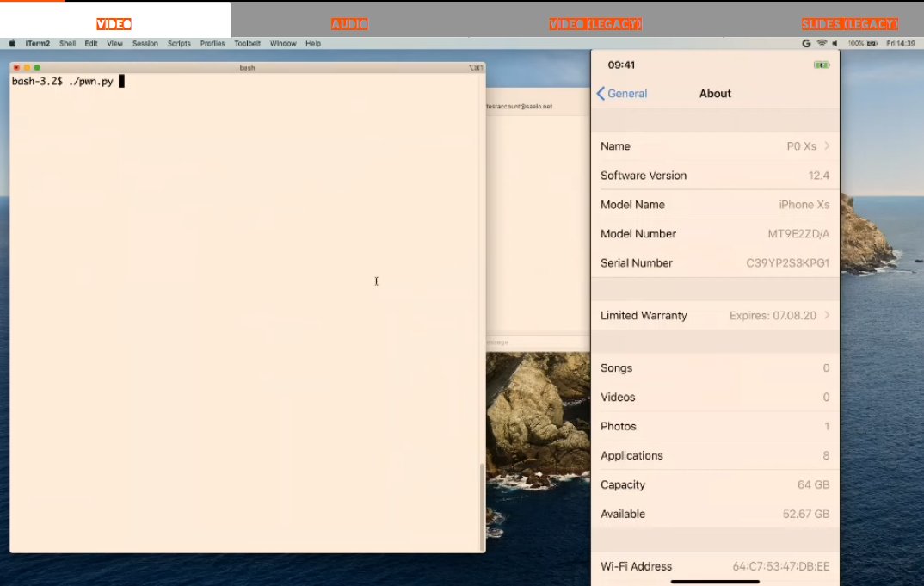The height and width of the screenshot is (586, 924).
Task: Click the volume icon in menu bar
Action: (x=835, y=44)
